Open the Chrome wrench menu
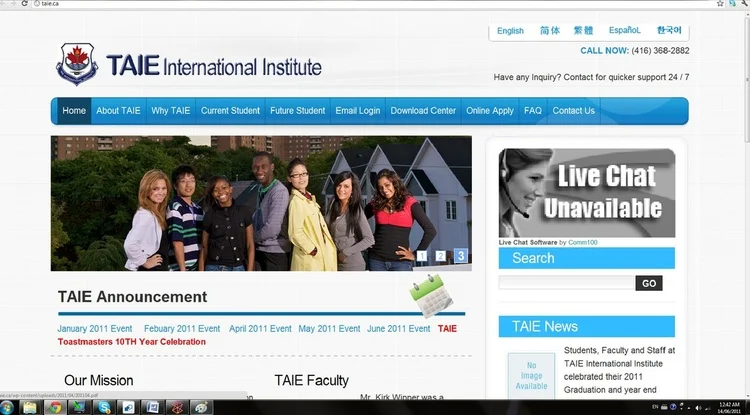This screenshot has width=750, height=415. [744, 3]
